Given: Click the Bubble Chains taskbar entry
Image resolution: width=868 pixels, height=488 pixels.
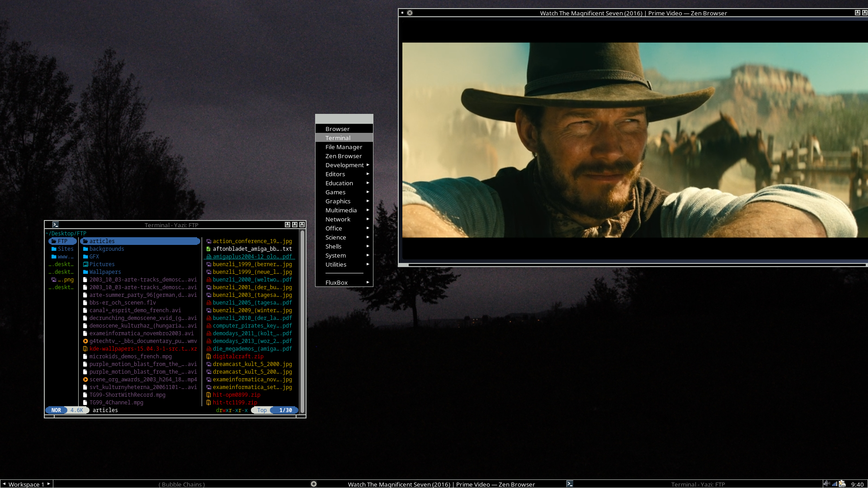Looking at the screenshot, I should click(x=182, y=484).
